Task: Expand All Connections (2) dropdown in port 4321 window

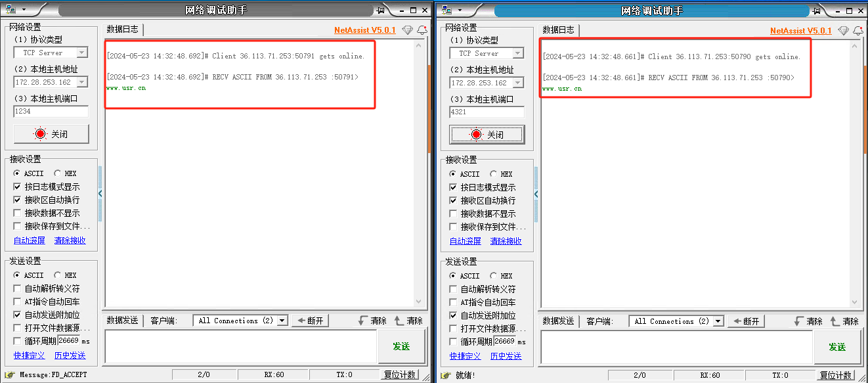Action: click(x=718, y=321)
